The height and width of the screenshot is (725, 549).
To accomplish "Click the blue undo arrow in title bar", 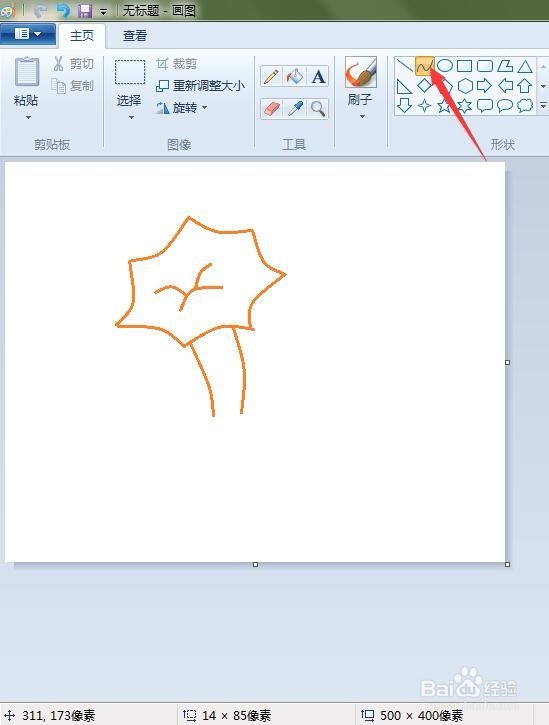I will pyautogui.click(x=63, y=10).
